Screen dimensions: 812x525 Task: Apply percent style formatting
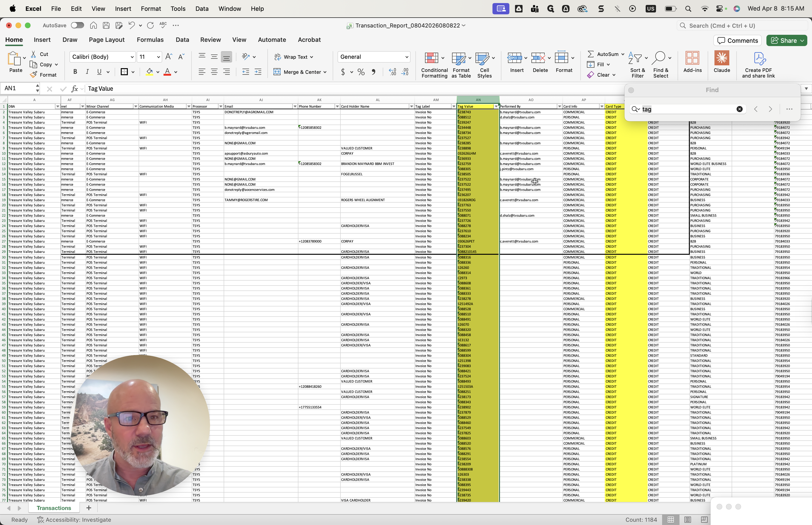(361, 72)
